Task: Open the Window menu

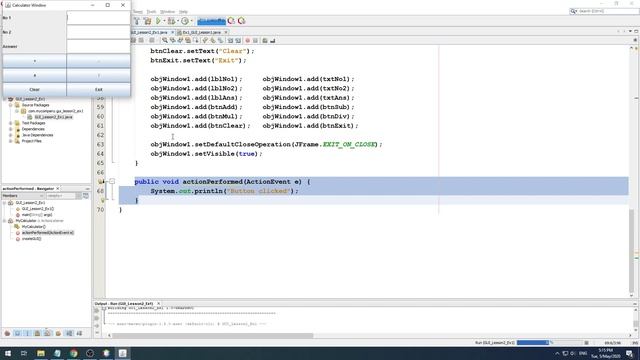Action: [x=167, y=12]
